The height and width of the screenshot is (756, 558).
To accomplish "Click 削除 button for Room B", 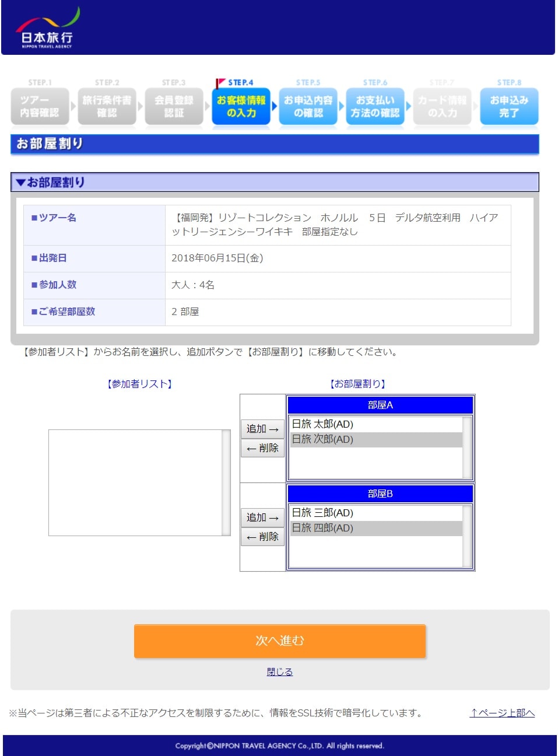I will click(x=262, y=537).
